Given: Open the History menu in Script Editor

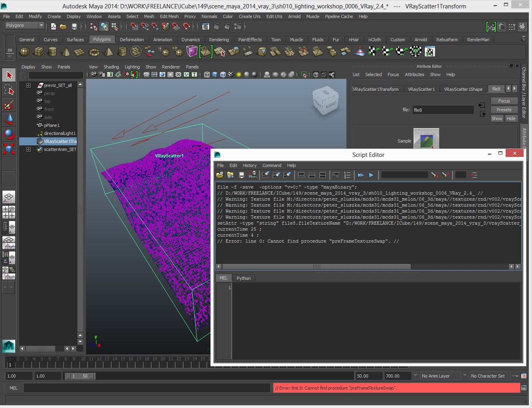Looking at the screenshot, I should 250,165.
